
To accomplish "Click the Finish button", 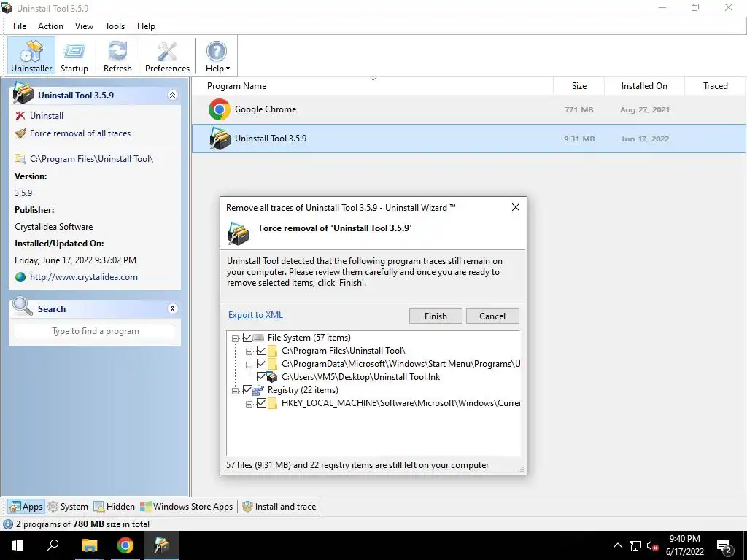I will point(436,316).
